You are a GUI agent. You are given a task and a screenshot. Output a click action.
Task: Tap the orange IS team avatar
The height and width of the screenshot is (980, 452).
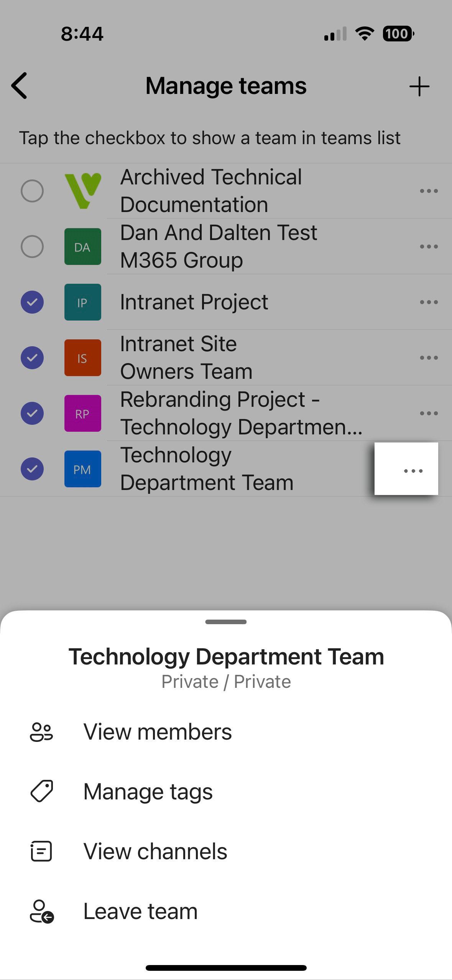click(83, 358)
